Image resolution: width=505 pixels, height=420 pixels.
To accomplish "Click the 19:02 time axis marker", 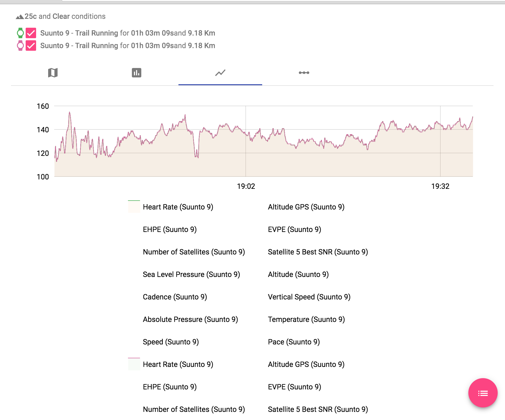I will tap(246, 186).
